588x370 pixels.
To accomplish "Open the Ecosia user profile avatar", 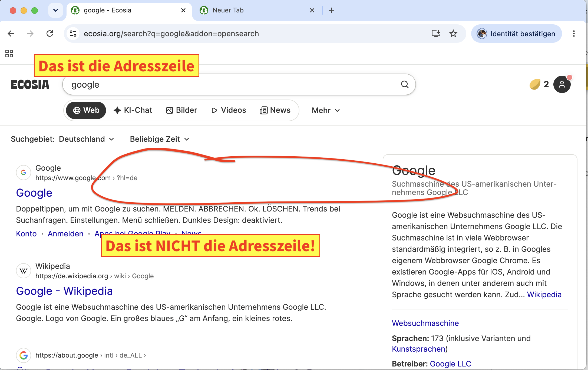I will tap(562, 84).
